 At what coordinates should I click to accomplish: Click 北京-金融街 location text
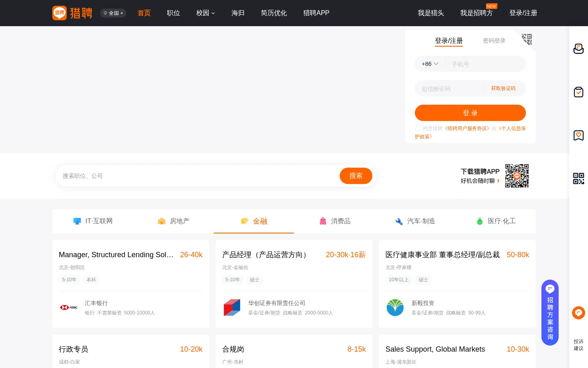pos(235,267)
